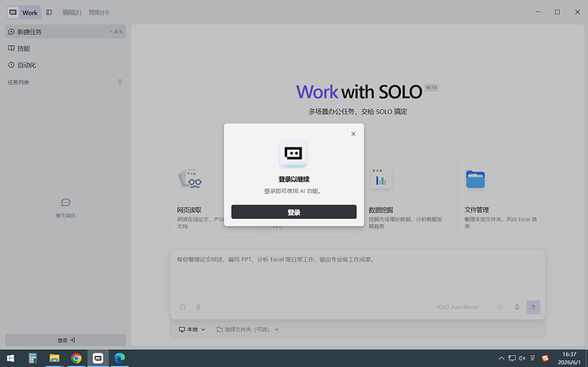Click the Work with SOLO heading
The height and width of the screenshot is (367, 588).
pyautogui.click(x=359, y=92)
